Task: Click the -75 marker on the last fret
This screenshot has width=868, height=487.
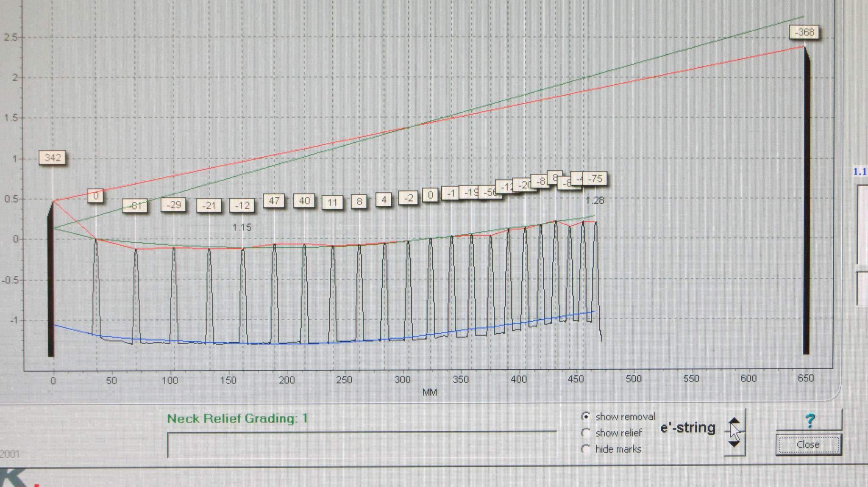Action: [596, 179]
